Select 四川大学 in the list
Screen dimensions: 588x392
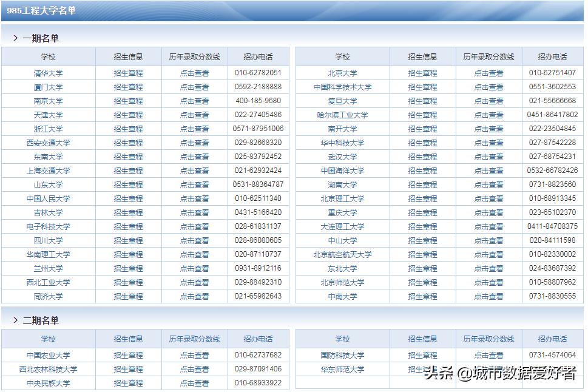tap(49, 240)
